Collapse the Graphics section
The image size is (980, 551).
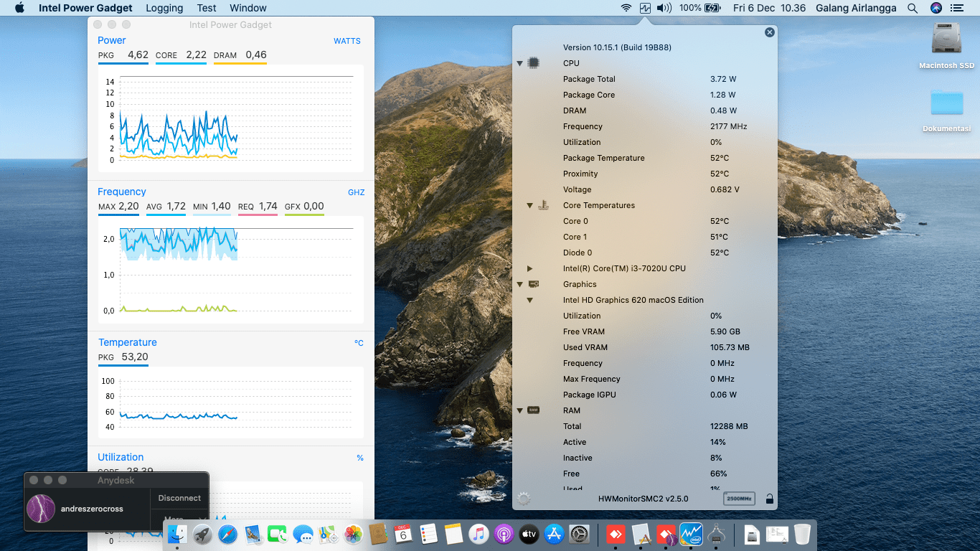pos(520,284)
